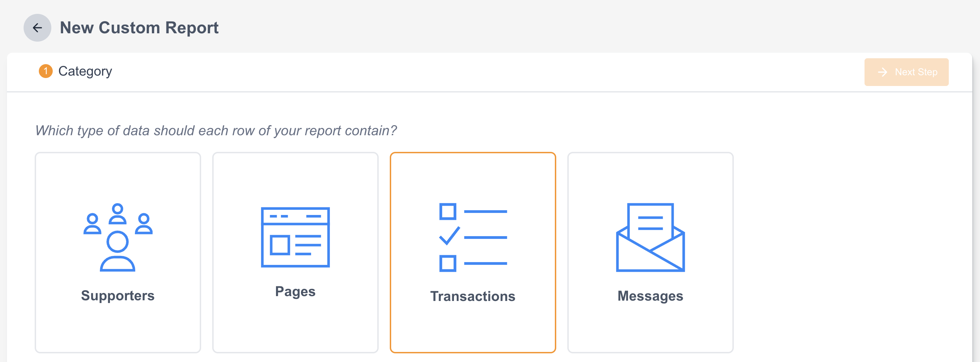
Task: Click the arrow icon inside Next Step
Action: 882,72
